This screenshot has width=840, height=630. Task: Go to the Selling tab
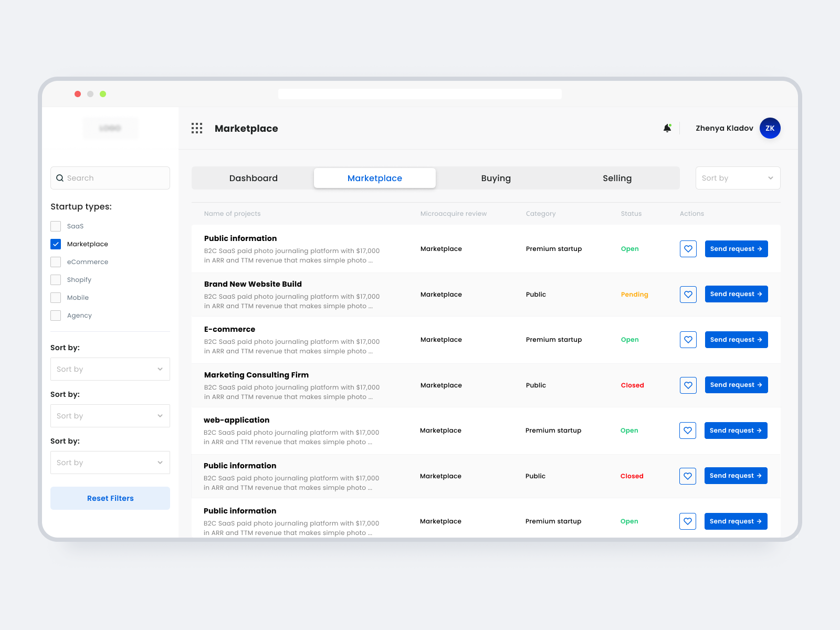(617, 178)
